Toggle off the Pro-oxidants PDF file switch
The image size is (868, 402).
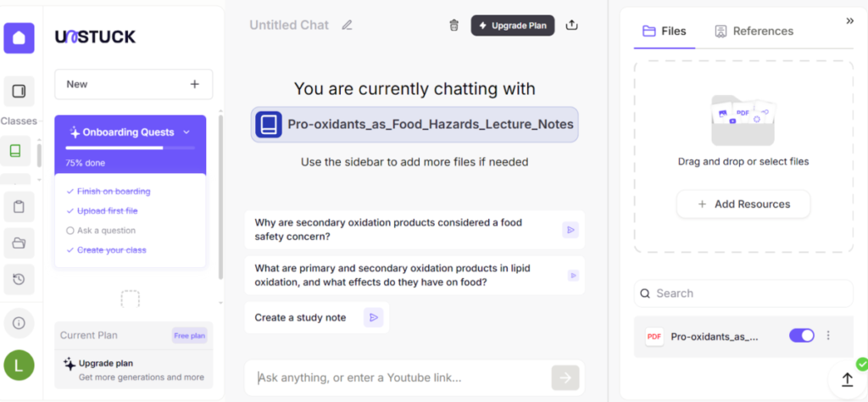point(801,336)
